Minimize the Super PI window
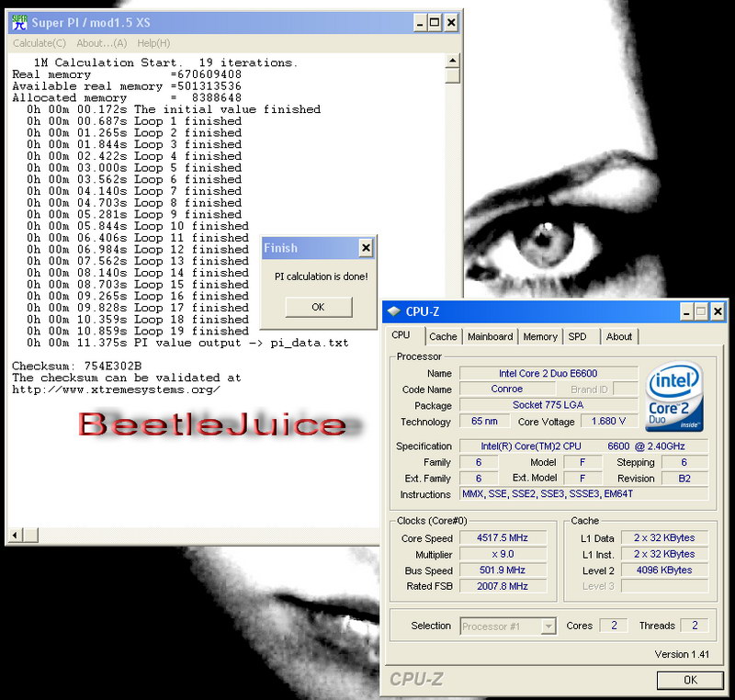Image resolution: width=735 pixels, height=700 pixels. (x=420, y=22)
